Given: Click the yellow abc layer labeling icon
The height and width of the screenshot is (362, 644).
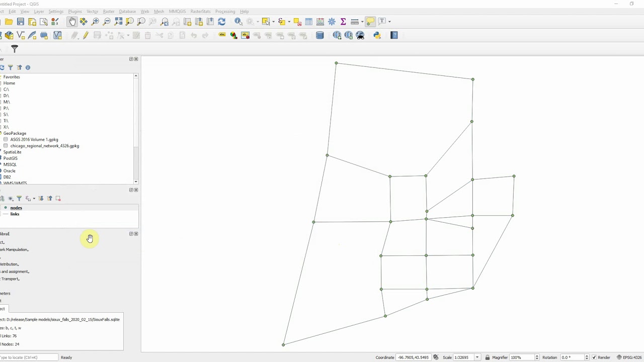Looking at the screenshot, I should tap(222, 35).
